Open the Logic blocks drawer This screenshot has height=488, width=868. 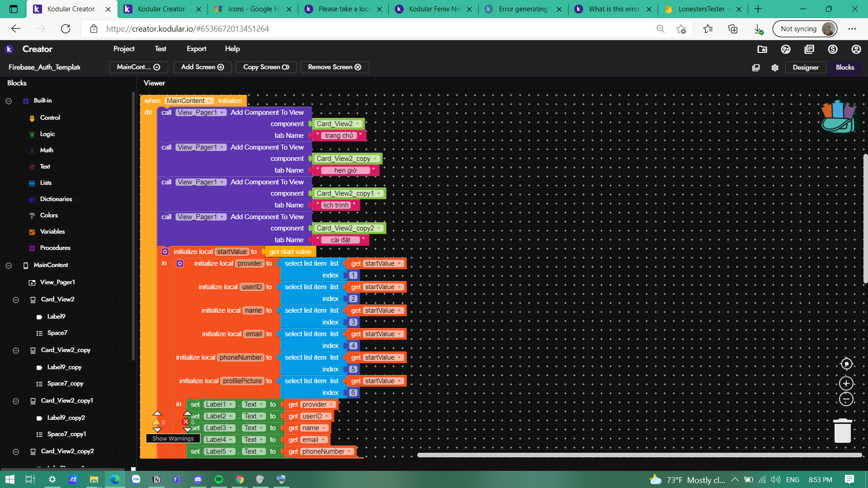pos(47,134)
